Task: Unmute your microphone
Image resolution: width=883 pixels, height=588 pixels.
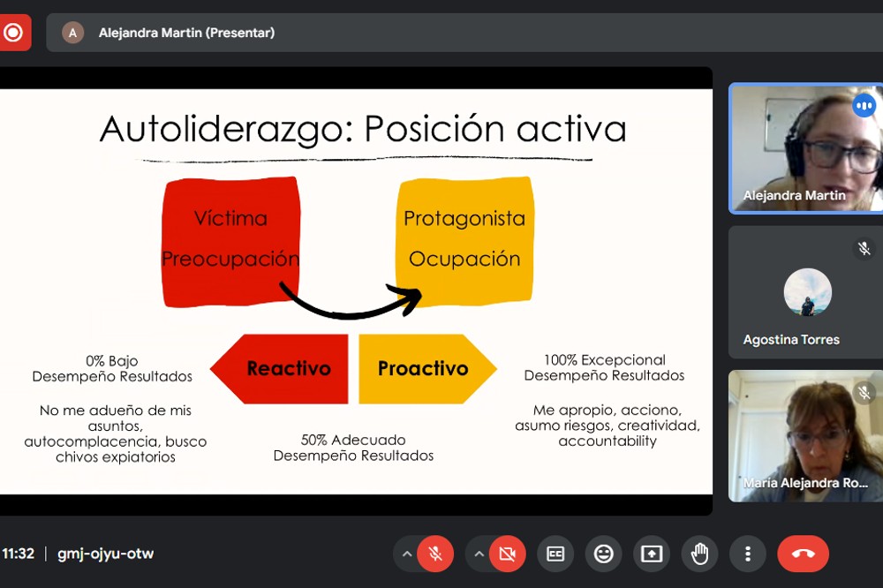Action: pos(434,554)
